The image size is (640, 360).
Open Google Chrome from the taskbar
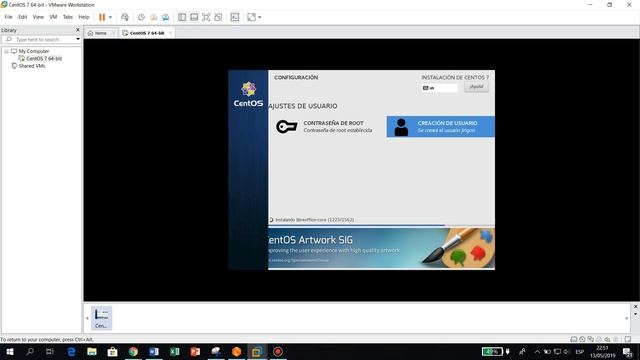pos(133,351)
